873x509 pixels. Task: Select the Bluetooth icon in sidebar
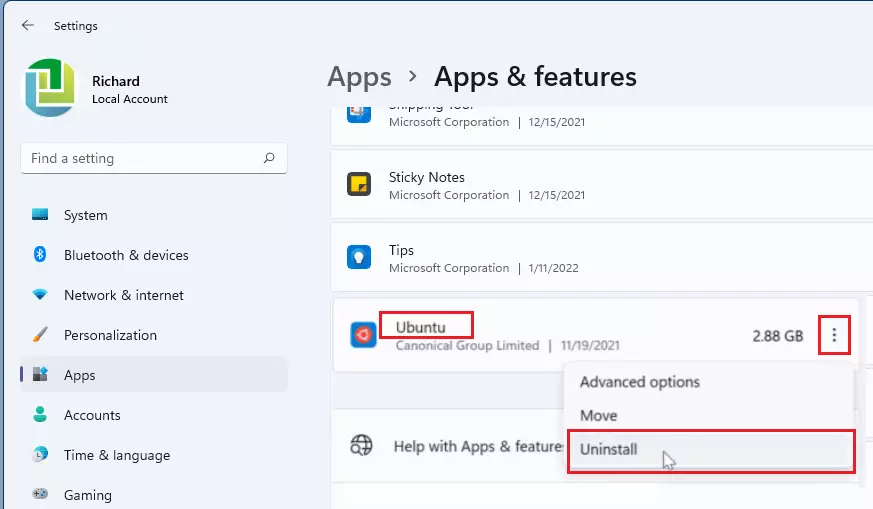point(40,254)
